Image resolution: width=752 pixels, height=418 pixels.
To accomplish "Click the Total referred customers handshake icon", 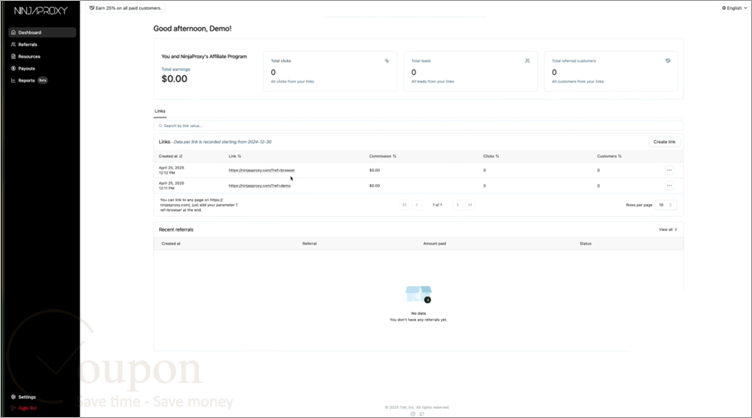I will pyautogui.click(x=668, y=61).
